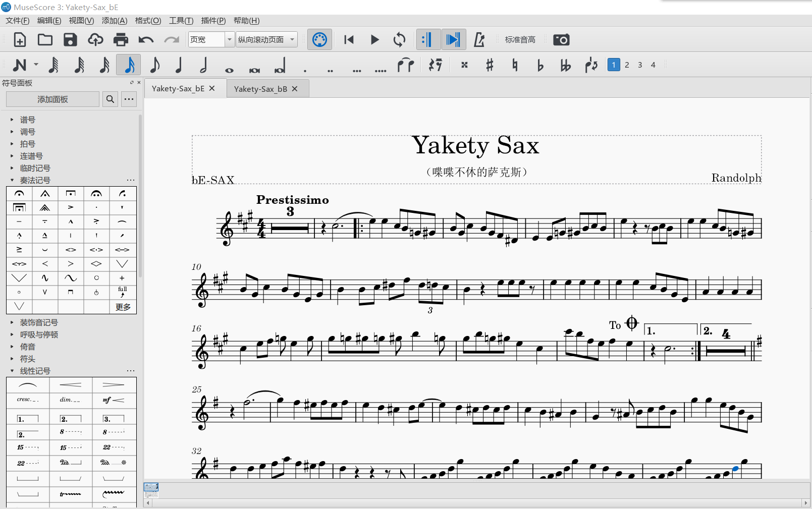This screenshot has width=812, height=509.
Task: Select the half note duration
Action: click(204, 65)
